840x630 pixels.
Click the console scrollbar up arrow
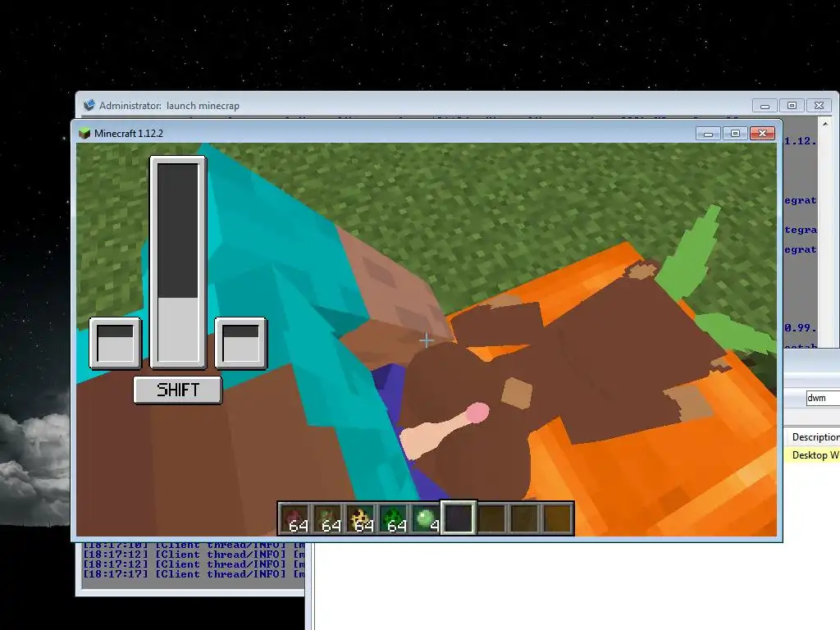point(825,125)
